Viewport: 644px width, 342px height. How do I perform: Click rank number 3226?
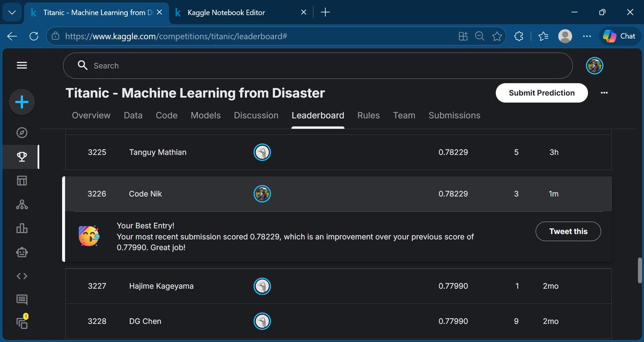point(97,194)
